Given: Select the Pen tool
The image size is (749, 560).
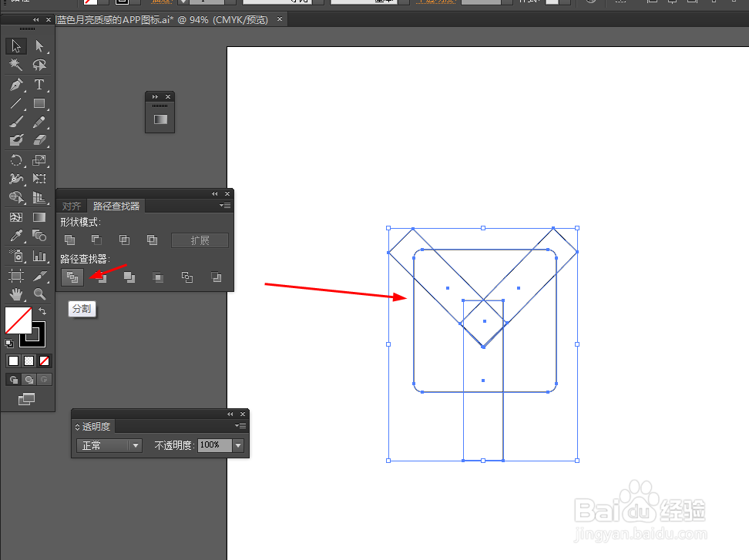Looking at the screenshot, I should (15, 85).
